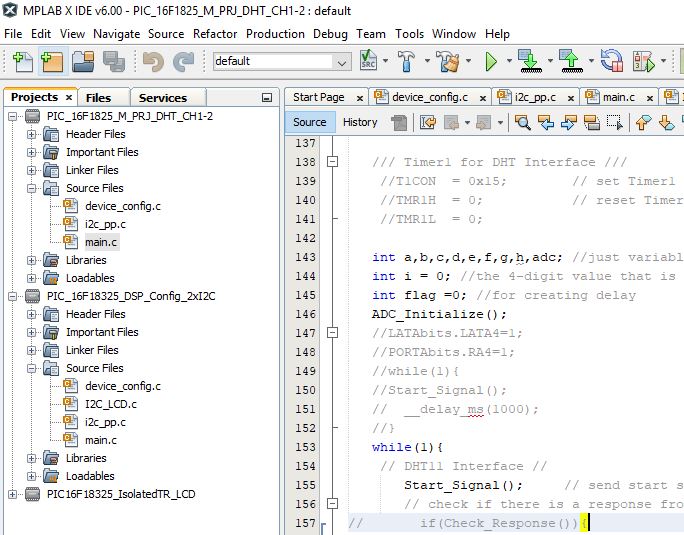Viewport: 684px width, 535px height.
Task: Click the ADC_Initialize(); code line
Action: [x=439, y=314]
